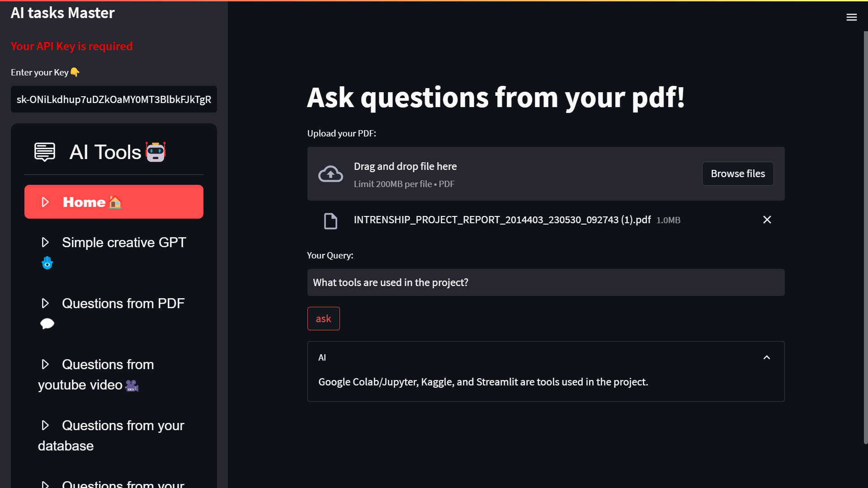This screenshot has height=488, width=868.
Task: Click the cloud upload icon in the drop zone
Action: pyautogui.click(x=330, y=174)
